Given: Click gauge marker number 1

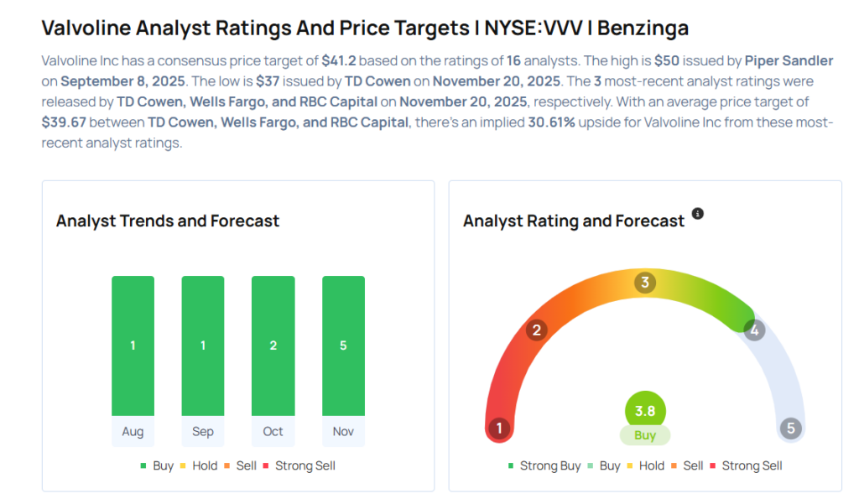Looking at the screenshot, I should point(499,429).
